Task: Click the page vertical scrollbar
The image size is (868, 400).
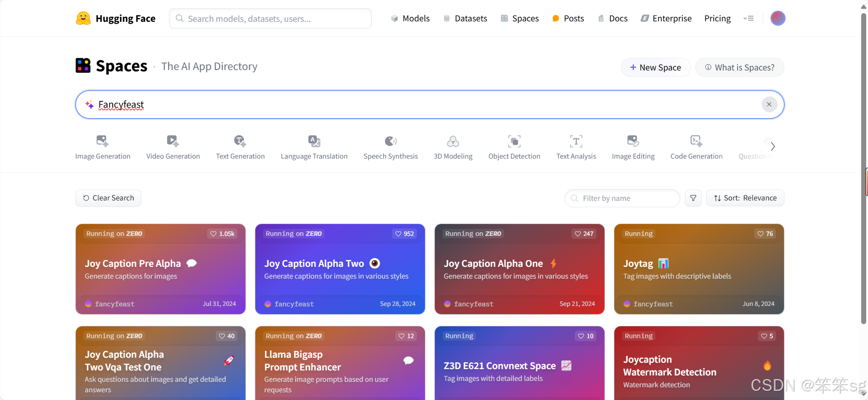Action: (x=863, y=168)
